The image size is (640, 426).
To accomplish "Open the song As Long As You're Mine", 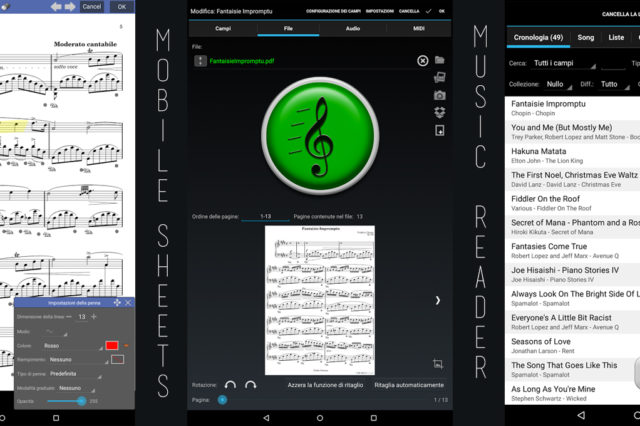I will (x=572, y=393).
